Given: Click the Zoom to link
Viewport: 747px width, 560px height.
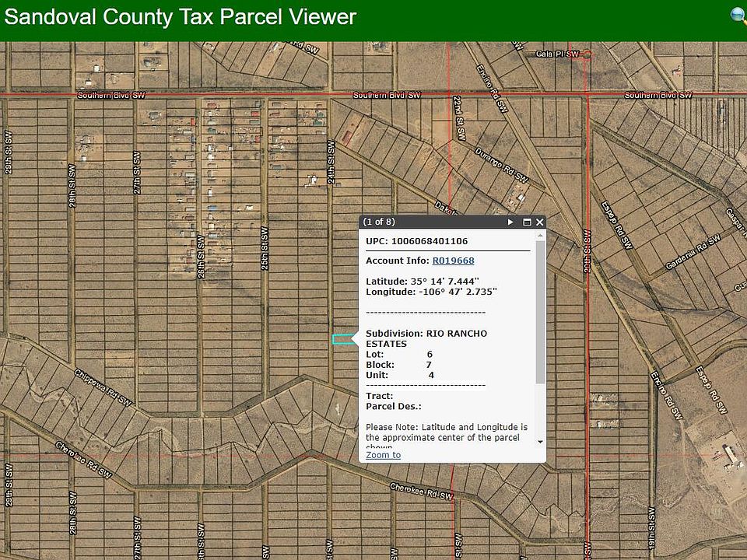Looking at the screenshot, I should coord(383,455).
